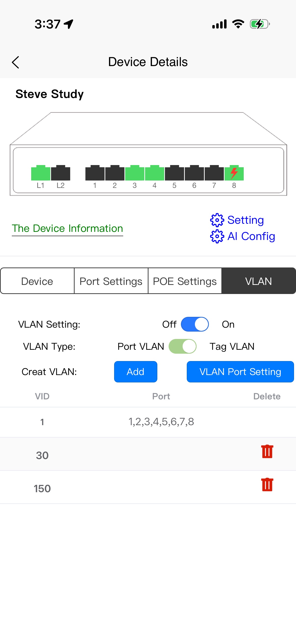Image resolution: width=296 pixels, height=644 pixels.
Task: Delete VLAN 30 with trash icon
Action: coord(267,451)
